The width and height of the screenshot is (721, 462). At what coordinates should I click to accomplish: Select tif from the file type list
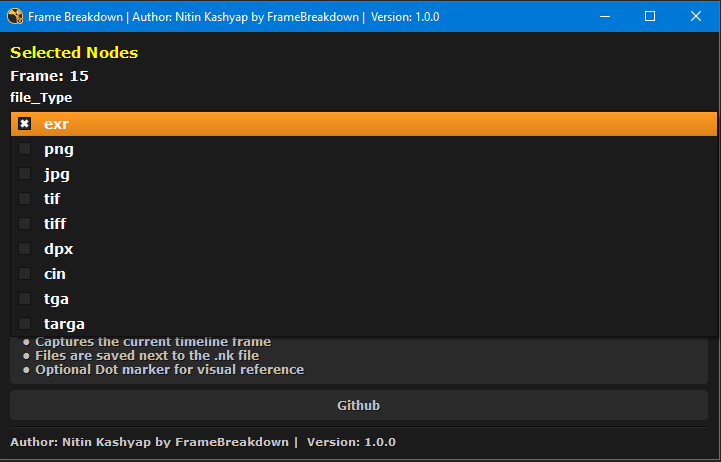(52, 199)
